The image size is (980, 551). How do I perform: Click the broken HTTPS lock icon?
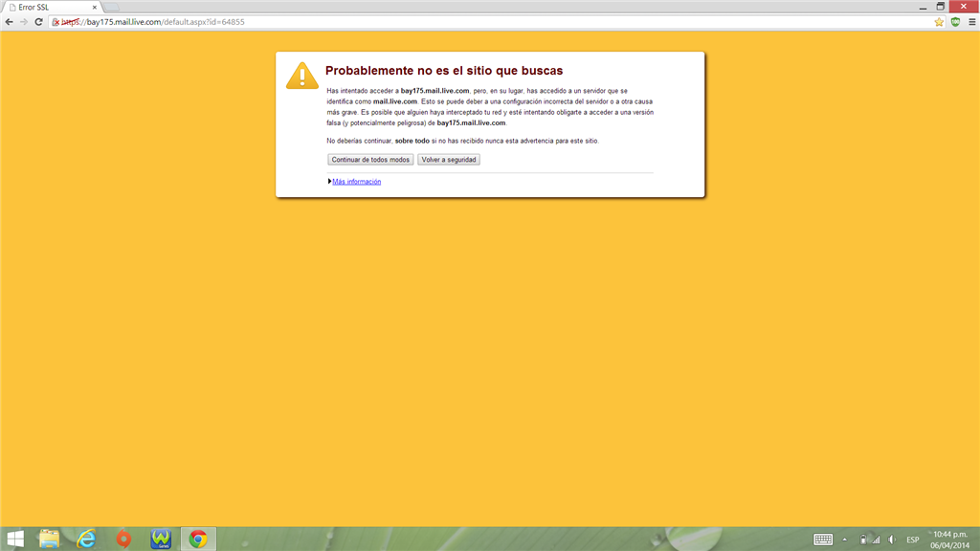(x=56, y=22)
